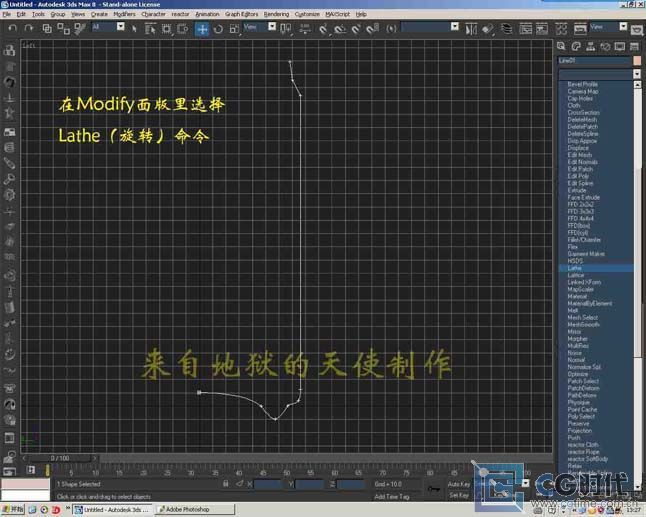Open the Modifiers menu
The width and height of the screenshot is (646, 517).
coord(124,14)
